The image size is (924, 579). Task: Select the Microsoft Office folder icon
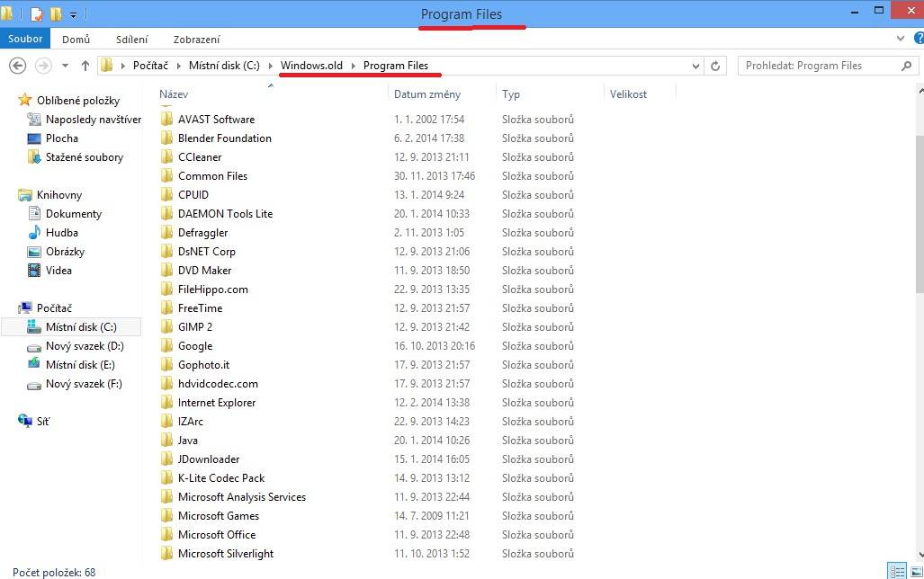[x=166, y=534]
